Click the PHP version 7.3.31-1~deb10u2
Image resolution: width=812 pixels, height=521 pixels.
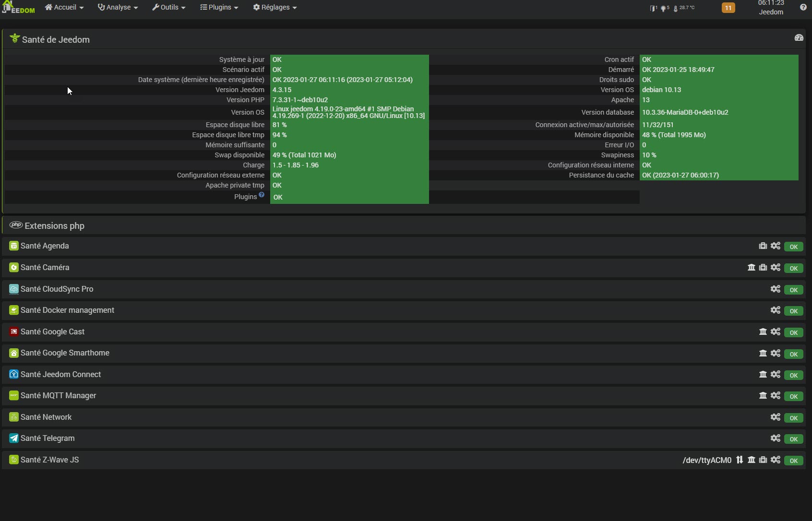[x=300, y=100]
